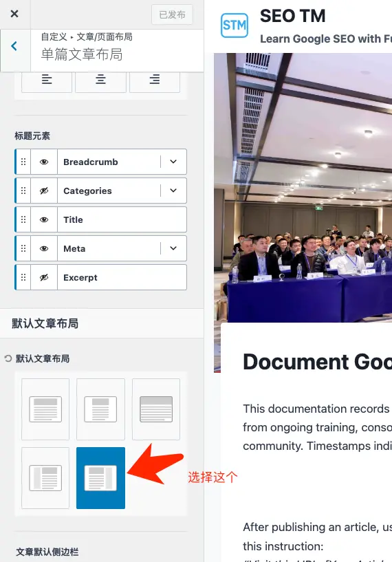Grab the drag handle of Breadcrumb row
This screenshot has width=392, height=562.
23,162
